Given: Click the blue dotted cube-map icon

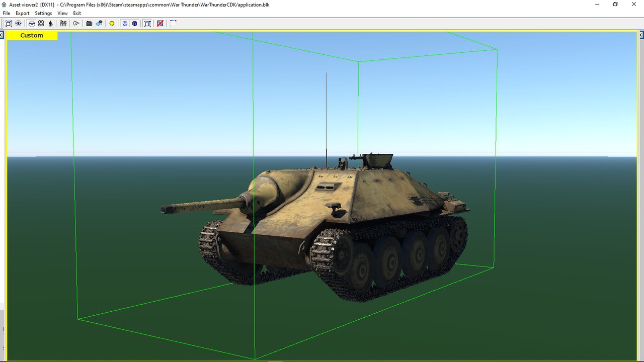Looking at the screenshot, I should [x=99, y=23].
